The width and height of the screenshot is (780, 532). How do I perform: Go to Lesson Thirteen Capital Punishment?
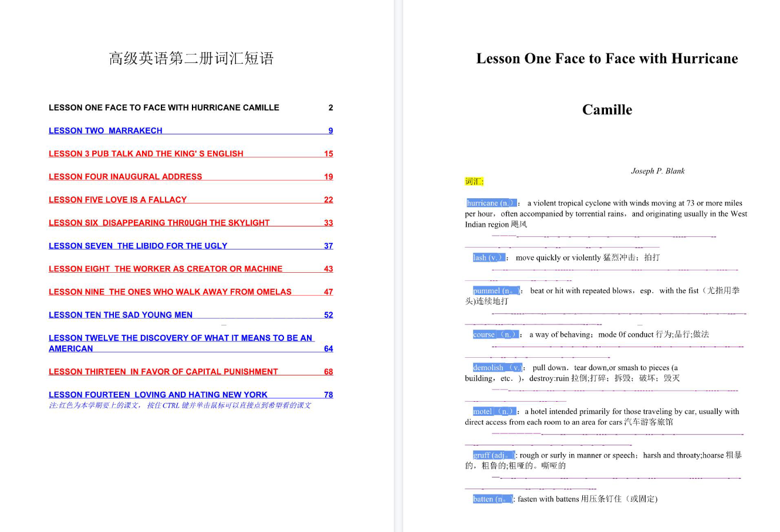click(163, 372)
